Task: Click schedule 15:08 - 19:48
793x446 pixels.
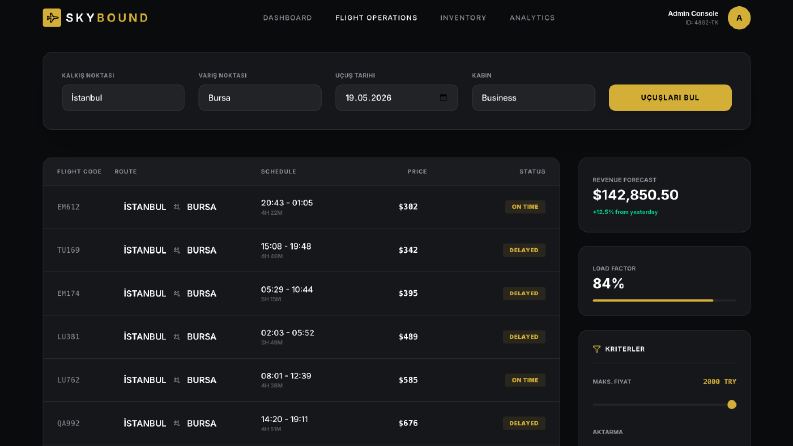Action: 286,246
